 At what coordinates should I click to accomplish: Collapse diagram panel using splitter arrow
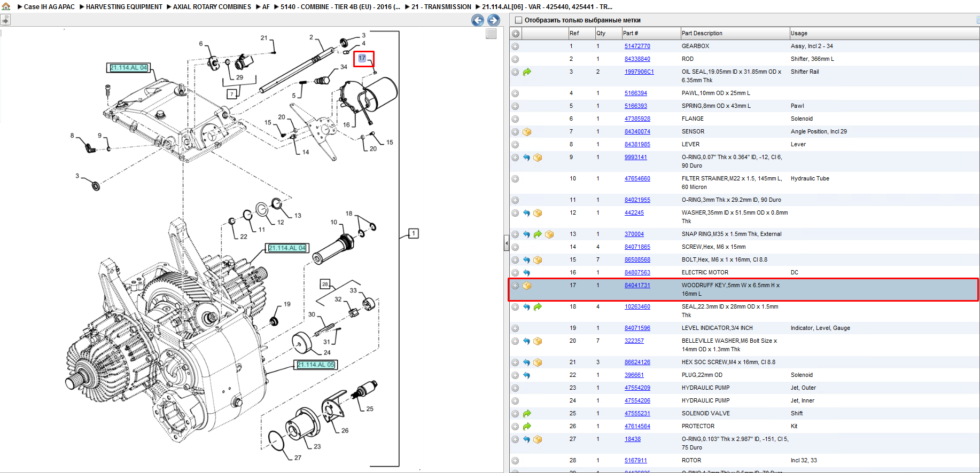pos(506,243)
